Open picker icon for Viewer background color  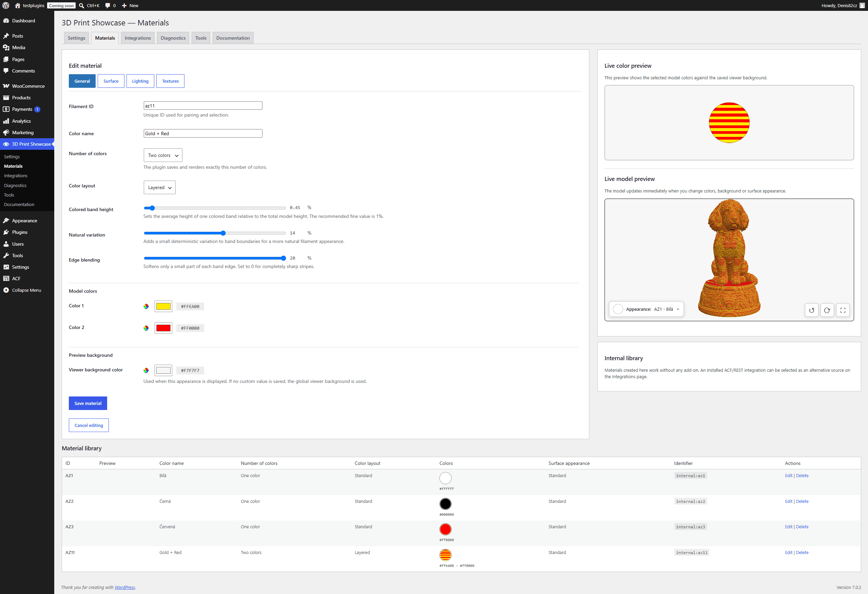[146, 370]
